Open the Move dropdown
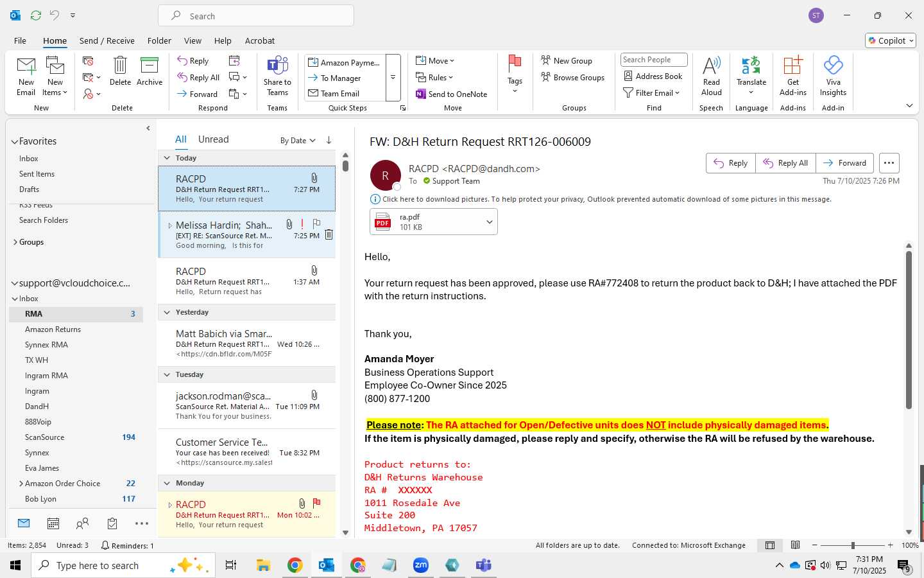The width and height of the screenshot is (924, 578). [x=435, y=60]
